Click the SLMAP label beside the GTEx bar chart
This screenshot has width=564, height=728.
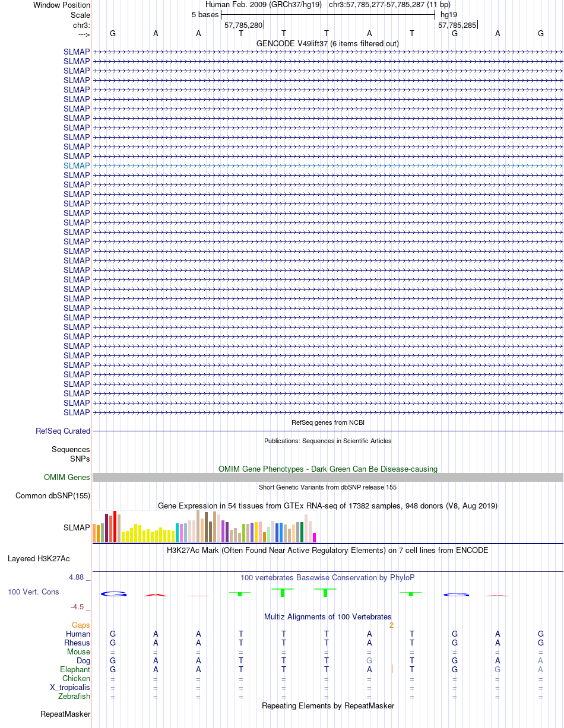coord(77,527)
